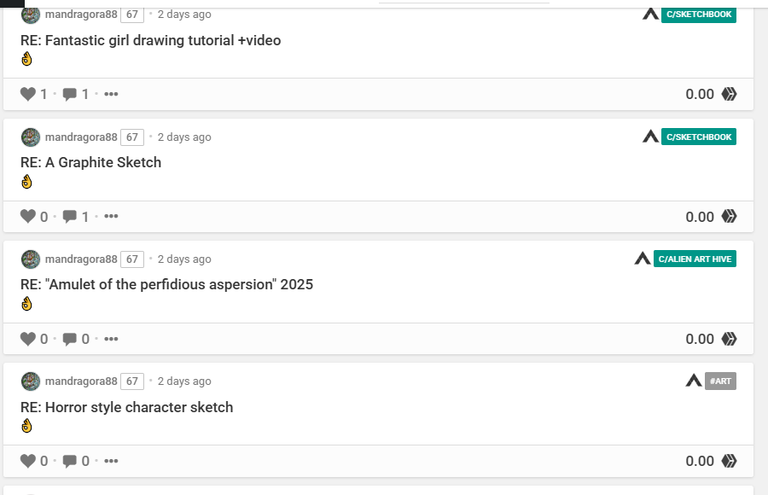Open RE: Amulet of the perfidious aspersion post

pyautogui.click(x=167, y=284)
